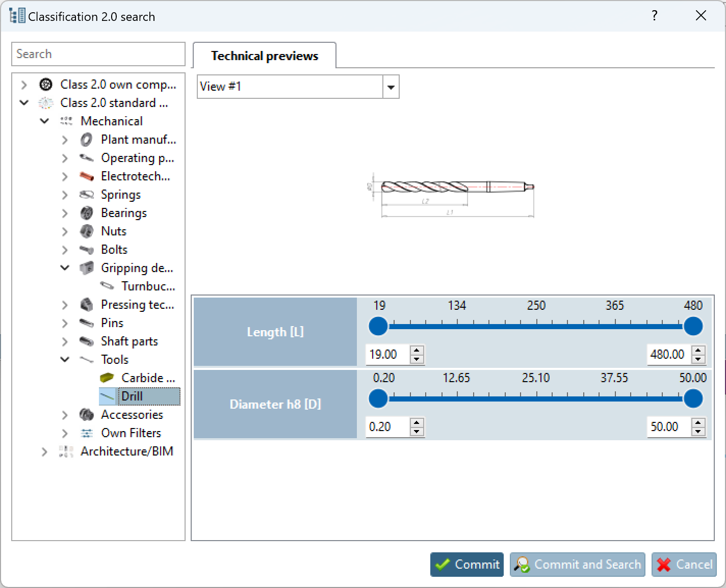The image size is (726, 588).
Task: Select the Carbide tool icon
Action: coord(108,378)
